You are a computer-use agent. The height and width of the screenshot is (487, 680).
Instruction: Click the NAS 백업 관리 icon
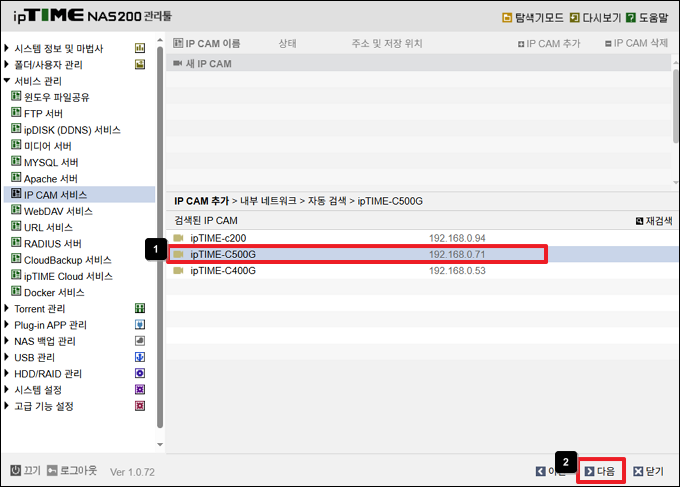(140, 341)
